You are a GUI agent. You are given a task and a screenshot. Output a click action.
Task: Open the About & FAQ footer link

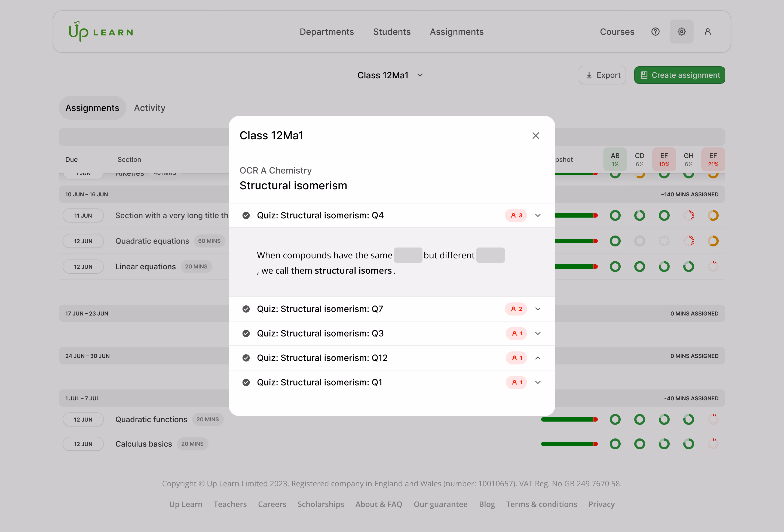point(378,504)
